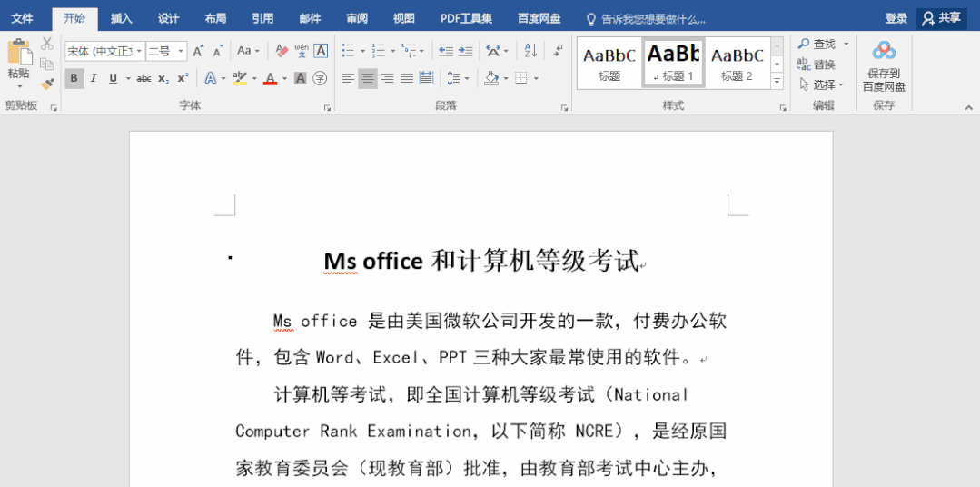Decrease font size with shrink font icon
980x487 pixels.
click(x=217, y=51)
